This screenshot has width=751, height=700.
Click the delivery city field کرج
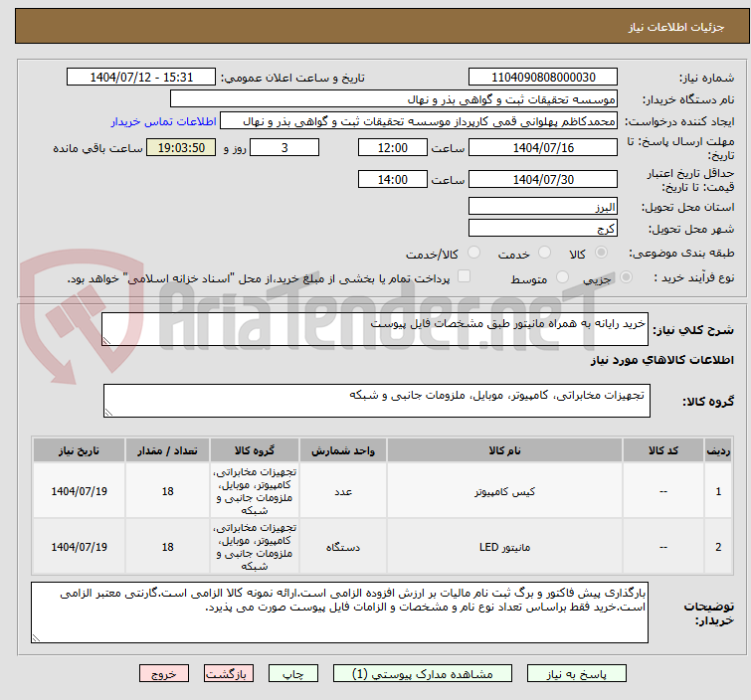(543, 228)
